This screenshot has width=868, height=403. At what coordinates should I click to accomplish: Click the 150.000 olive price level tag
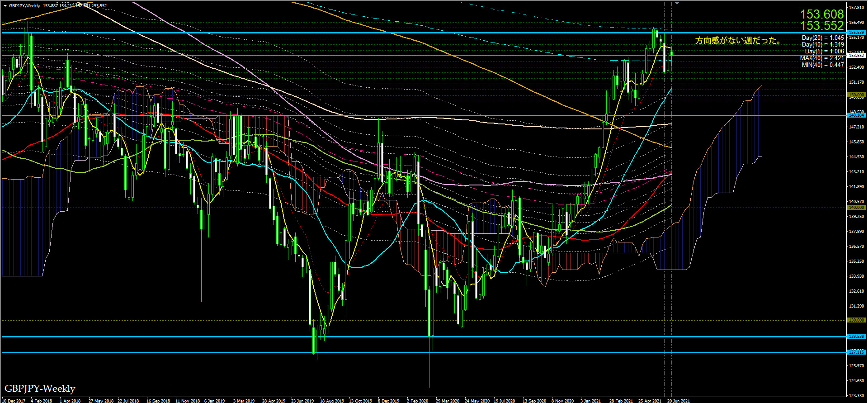click(857, 95)
